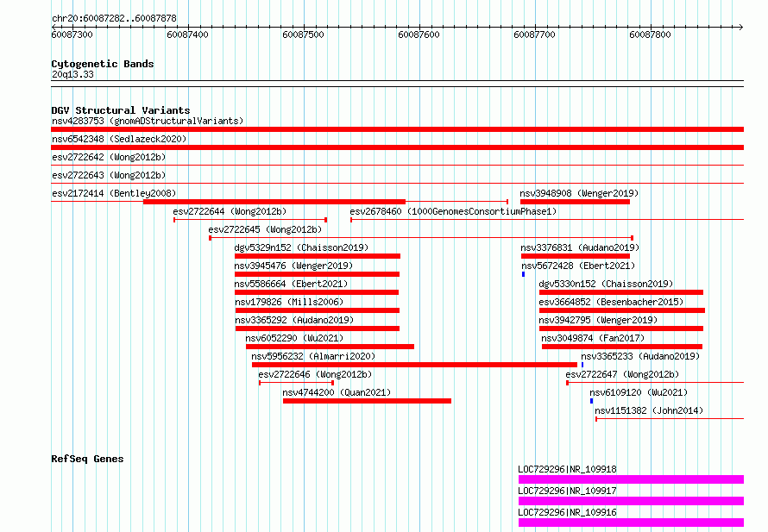Select the nsv5956232 (Almarri2020) label
This screenshot has height=532, width=768.
pyautogui.click(x=313, y=356)
